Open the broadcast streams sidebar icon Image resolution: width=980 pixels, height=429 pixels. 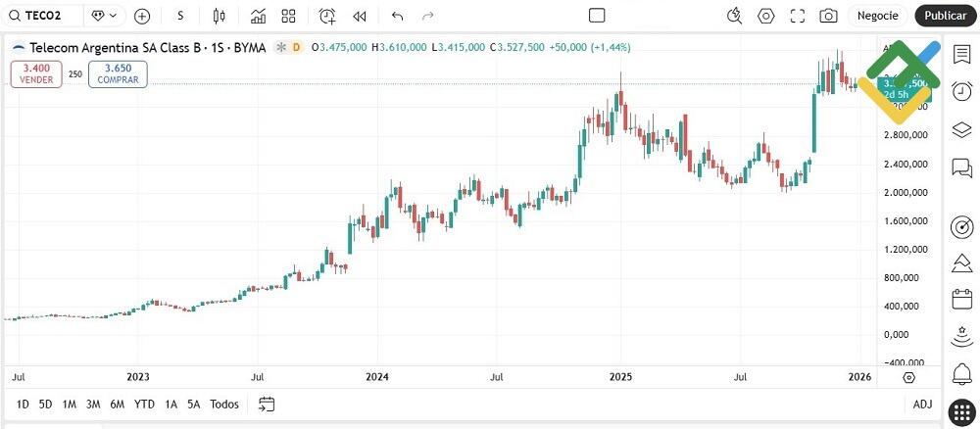[962, 336]
